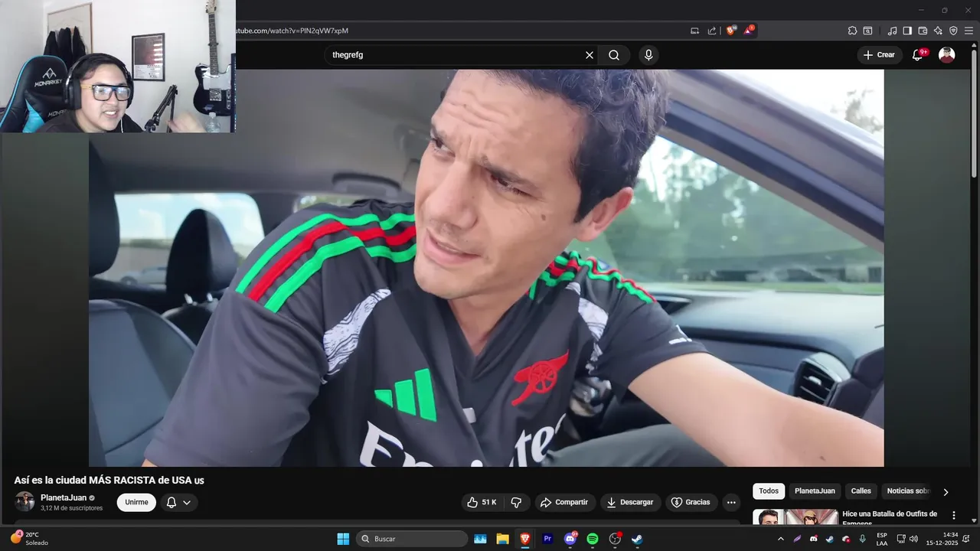The width and height of the screenshot is (980, 551).
Task: Open Brave Rewards triangle icon
Action: 749,31
